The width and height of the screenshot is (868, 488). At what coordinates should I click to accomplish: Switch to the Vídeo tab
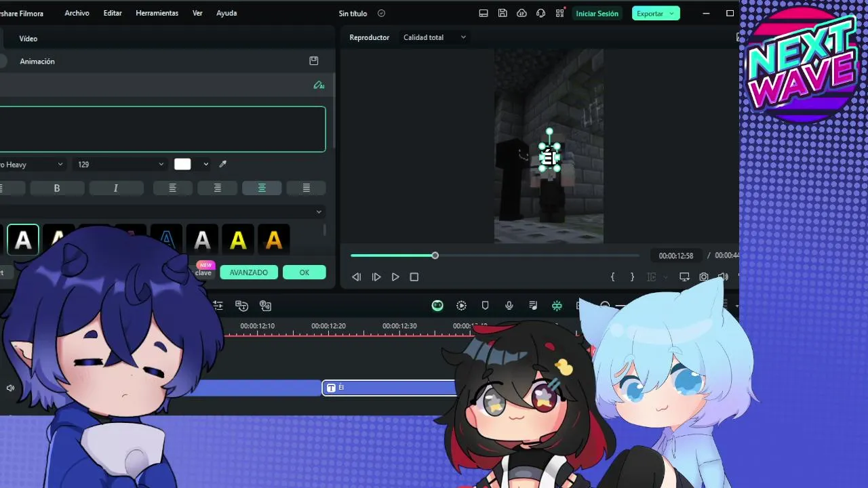pos(28,39)
